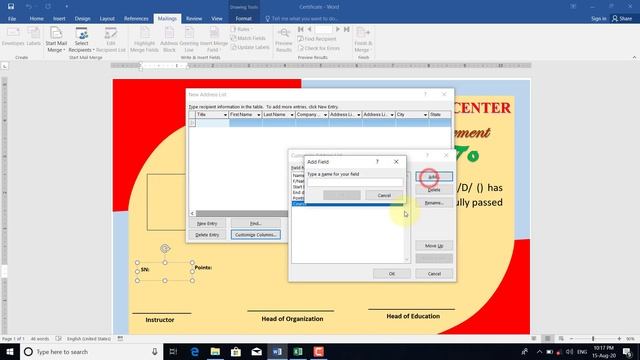
Task: Click the Save icon in title bar
Action: point(11,7)
